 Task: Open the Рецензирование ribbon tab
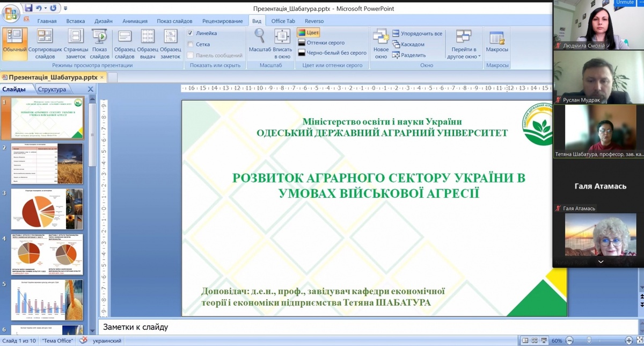pyautogui.click(x=223, y=21)
